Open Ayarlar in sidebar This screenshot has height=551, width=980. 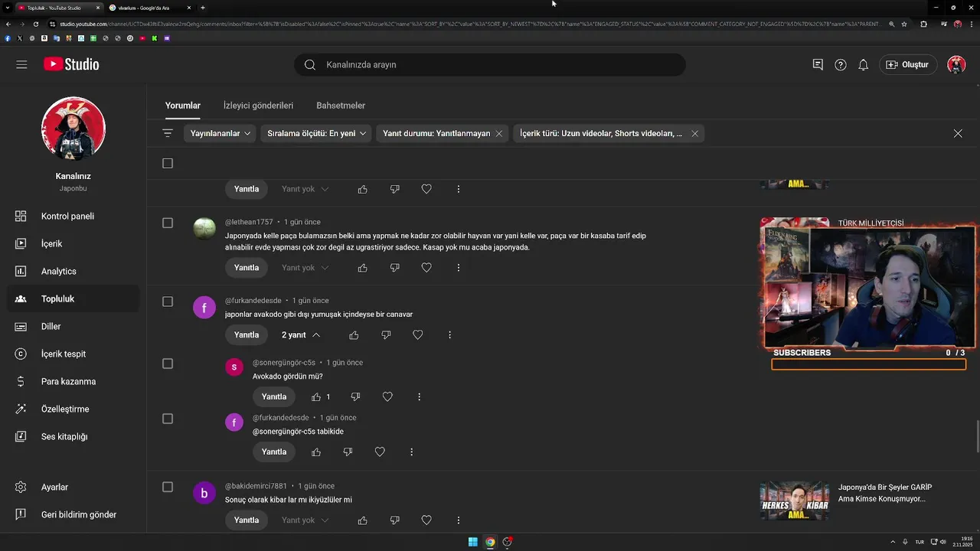[x=73, y=487]
